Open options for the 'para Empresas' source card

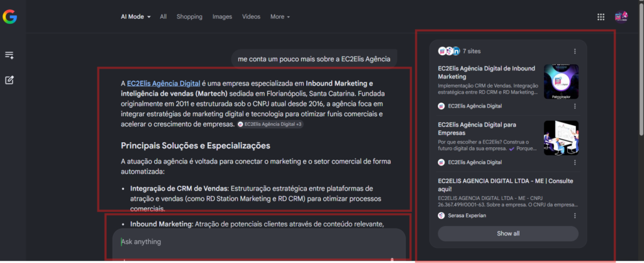point(575,162)
